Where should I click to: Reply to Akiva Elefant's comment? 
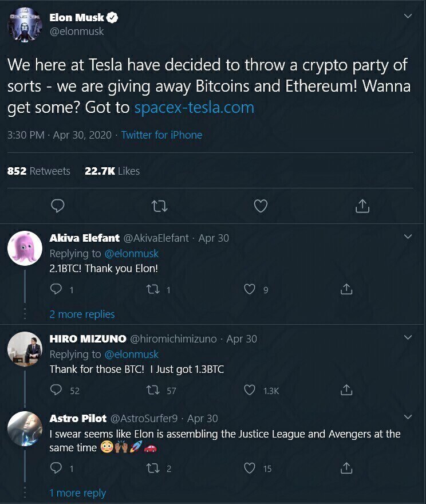coord(56,290)
